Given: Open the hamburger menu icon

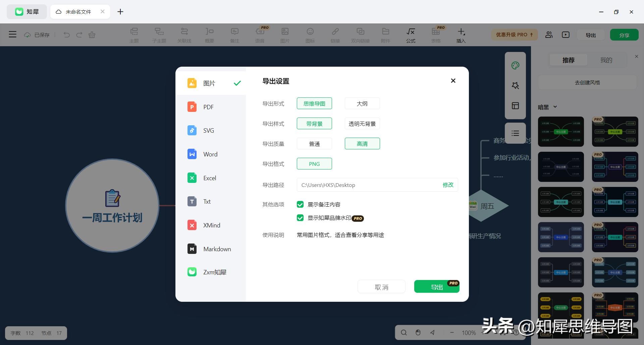Looking at the screenshot, I should (12, 34).
